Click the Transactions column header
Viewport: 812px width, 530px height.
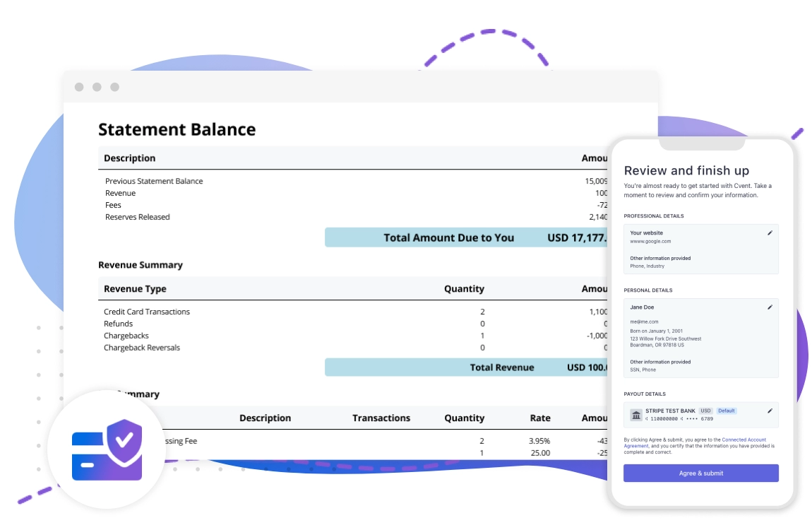381,418
